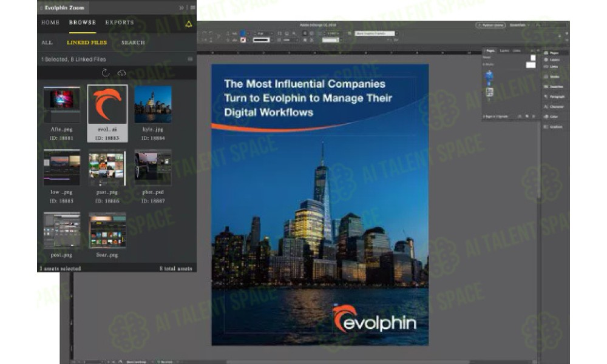
Task: Click the Publish Online button in InDesign
Action: (x=490, y=25)
